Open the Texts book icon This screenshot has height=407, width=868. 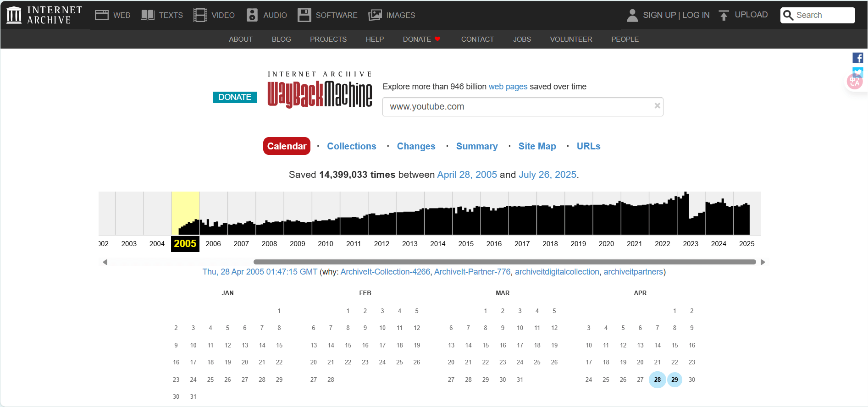pos(147,15)
